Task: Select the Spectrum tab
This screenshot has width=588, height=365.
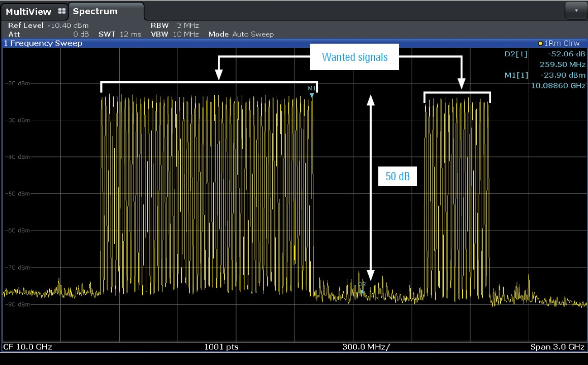Action: [95, 11]
